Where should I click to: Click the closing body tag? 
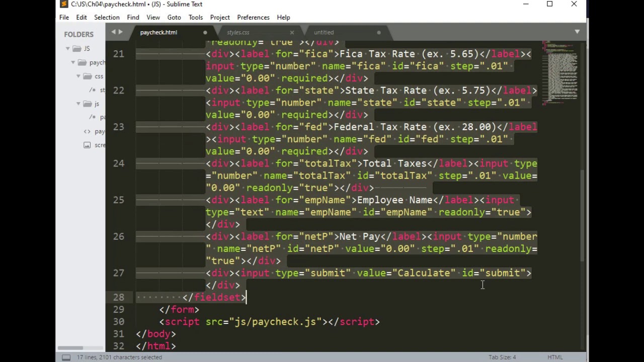pos(155,334)
